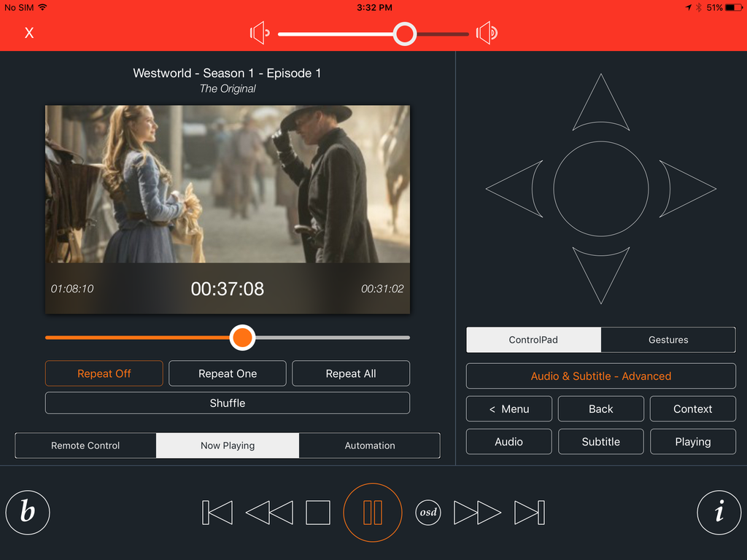Click the Subtitle button
Viewport: 747px width, 560px height.
[x=601, y=441]
